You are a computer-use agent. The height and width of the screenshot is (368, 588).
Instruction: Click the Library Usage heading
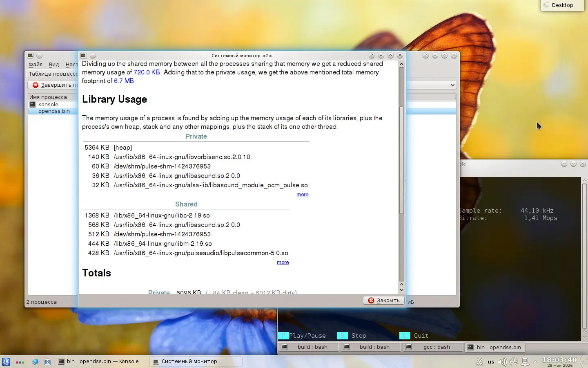[114, 99]
